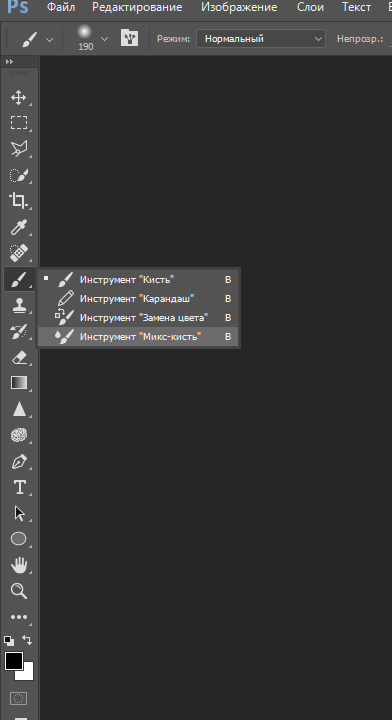Viewport: 392px width, 720px height.
Task: Click the black foreground color swatch
Action: click(14, 661)
